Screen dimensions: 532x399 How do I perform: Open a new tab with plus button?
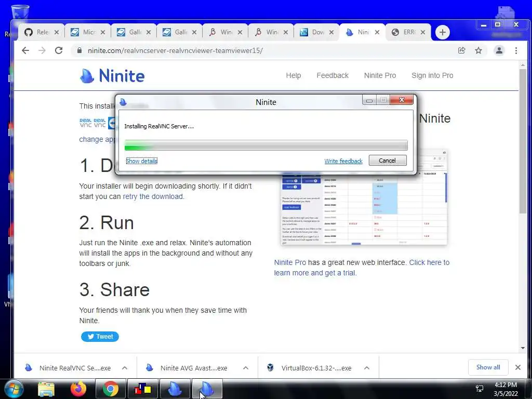pos(443,32)
